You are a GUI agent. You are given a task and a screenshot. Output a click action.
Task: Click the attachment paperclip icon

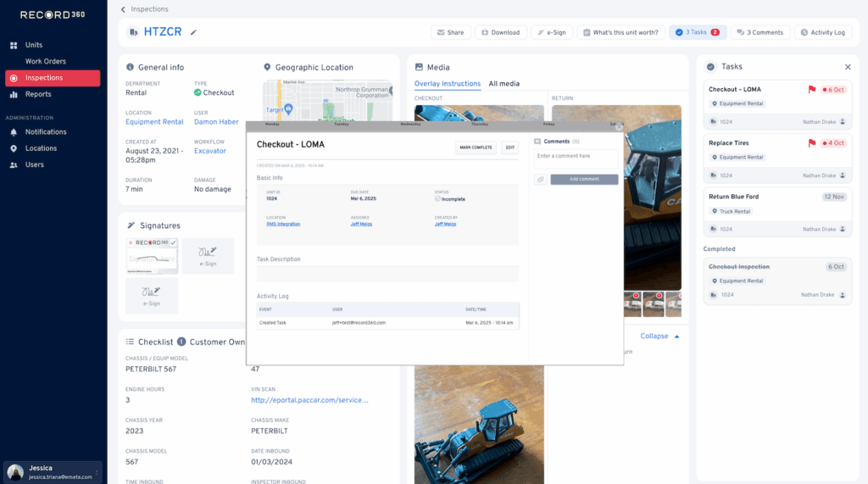point(540,180)
